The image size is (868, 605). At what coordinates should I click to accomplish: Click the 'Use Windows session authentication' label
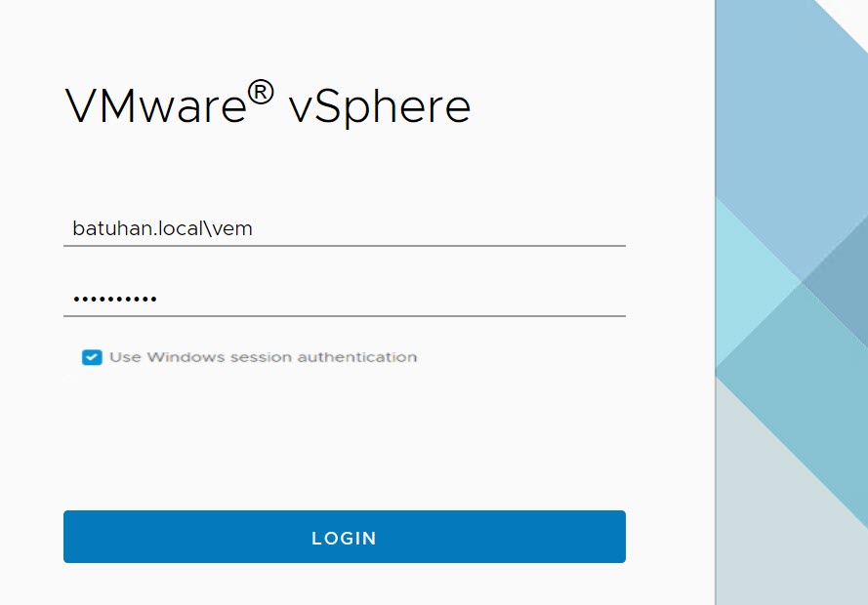263,357
